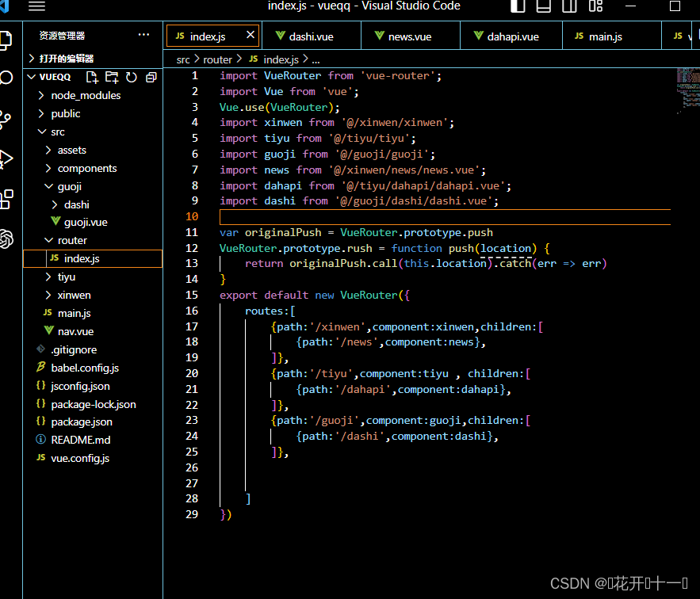Viewport: 700px width, 599px height.
Task: Open package.json file
Action: coord(93,422)
